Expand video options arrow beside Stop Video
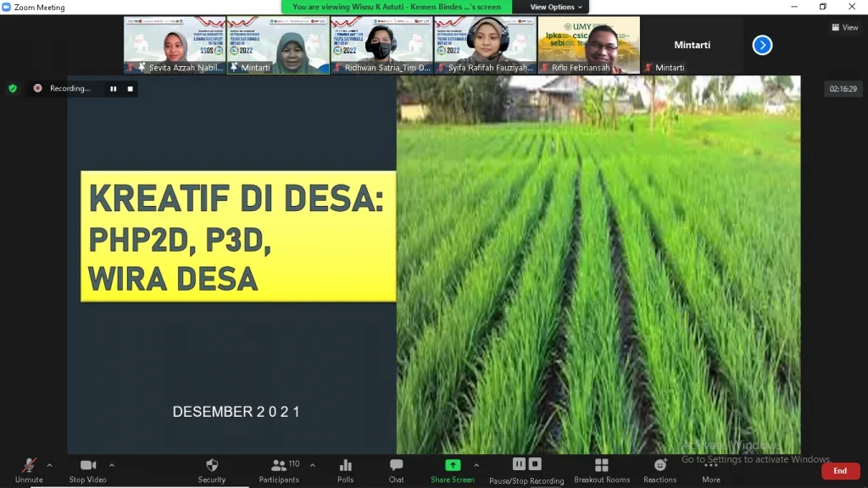Image resolution: width=868 pixels, height=488 pixels. tap(112, 465)
